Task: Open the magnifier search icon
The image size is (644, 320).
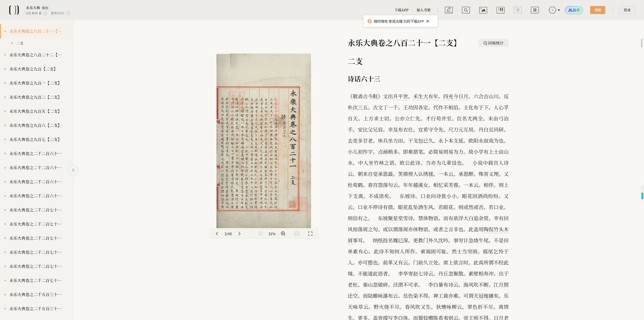Action: [466, 10]
